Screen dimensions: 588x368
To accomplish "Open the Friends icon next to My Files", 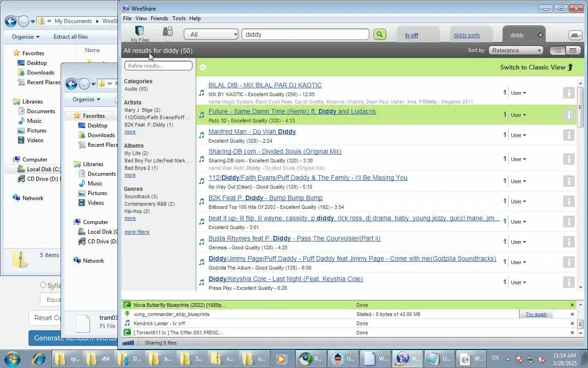I will click(168, 32).
